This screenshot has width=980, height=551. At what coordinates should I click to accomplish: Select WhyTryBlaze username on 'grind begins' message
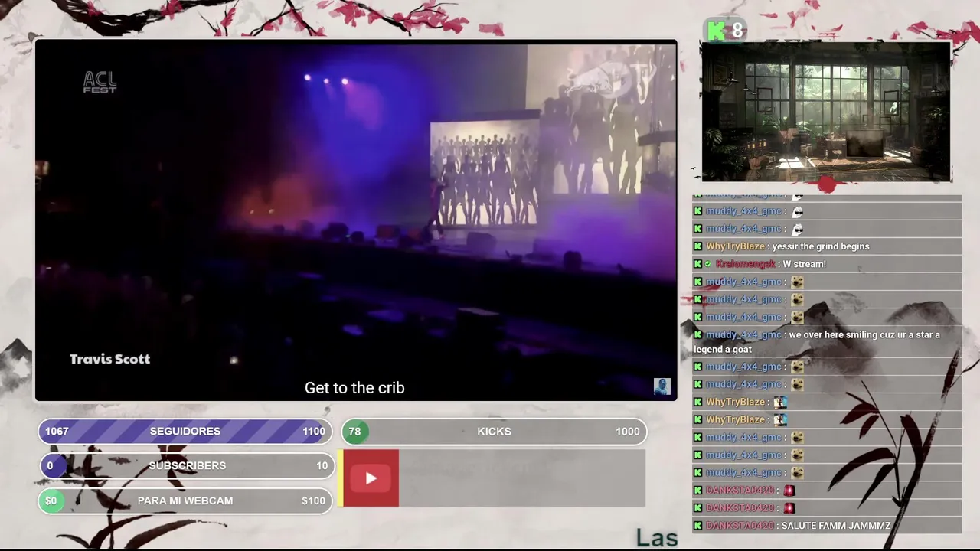click(735, 246)
